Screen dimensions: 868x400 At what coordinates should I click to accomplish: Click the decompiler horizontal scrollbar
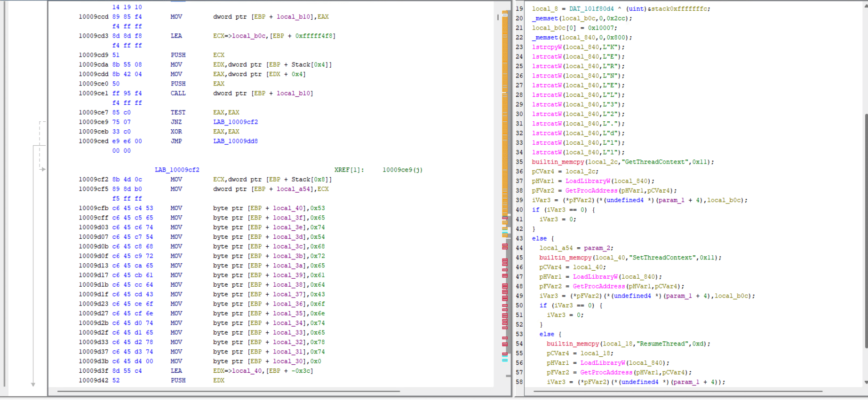(677, 391)
